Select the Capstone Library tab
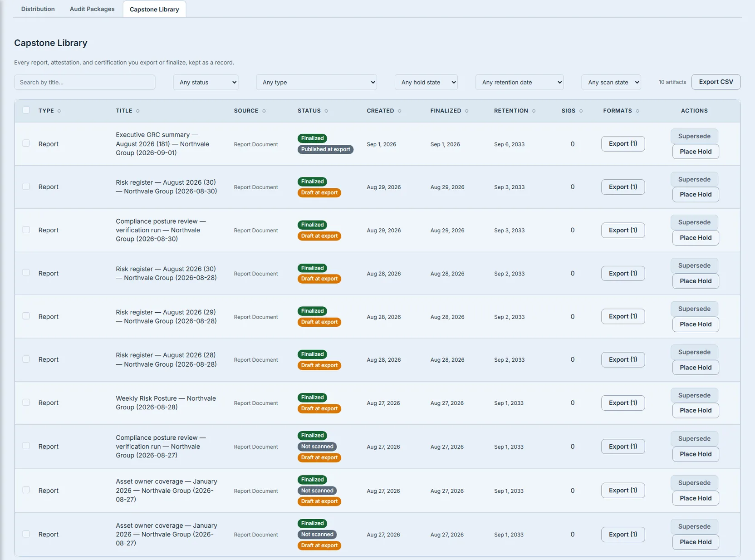This screenshot has height=560, width=755. 154,9
